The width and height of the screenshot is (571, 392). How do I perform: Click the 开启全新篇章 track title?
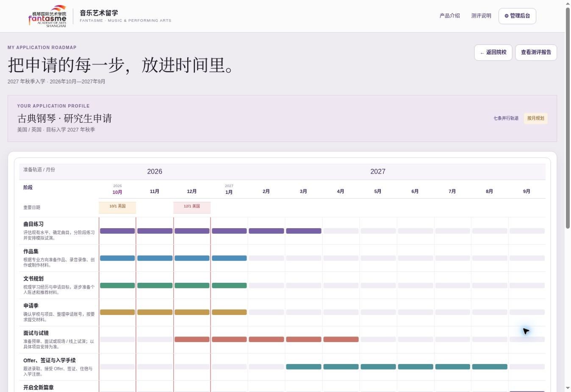[x=39, y=387]
